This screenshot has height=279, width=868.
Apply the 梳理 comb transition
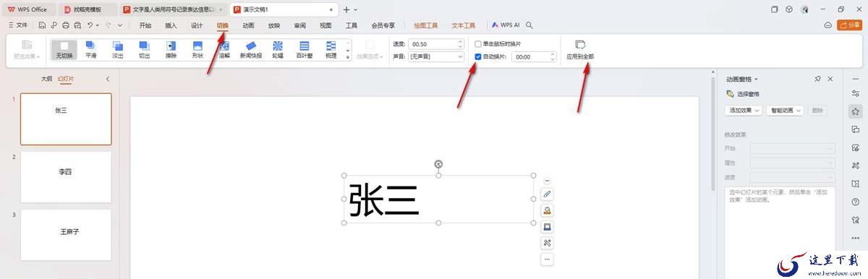click(331, 49)
